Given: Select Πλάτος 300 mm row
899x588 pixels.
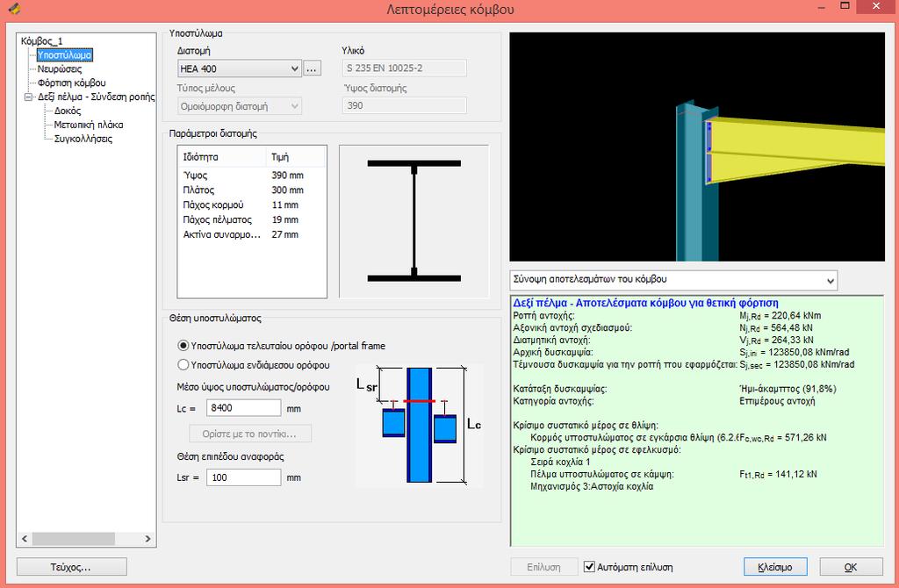Looking at the screenshot, I should (252, 190).
